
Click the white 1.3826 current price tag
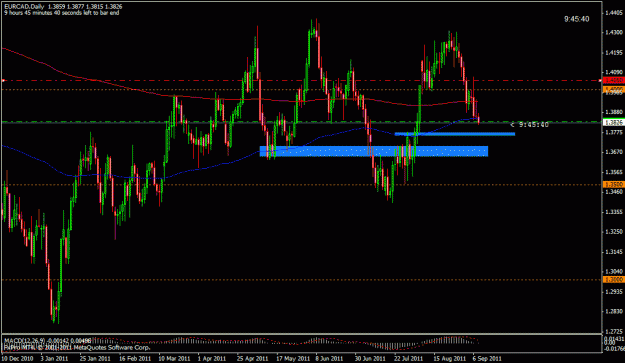614,122
